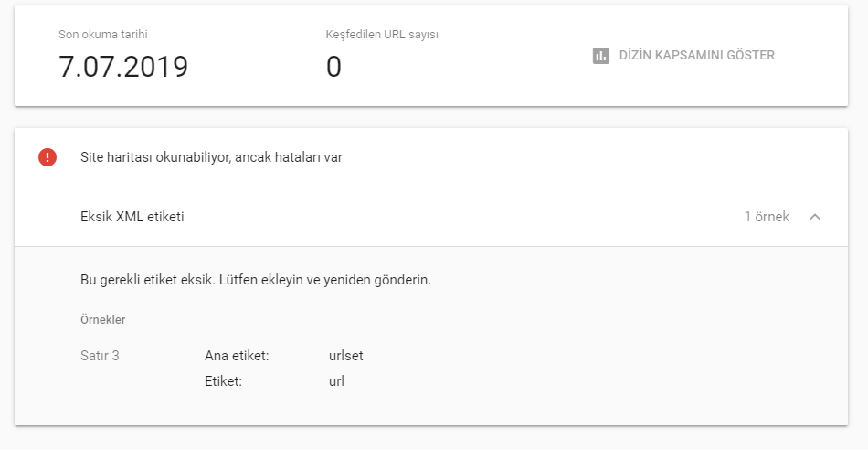868x450 pixels.
Task: Click the Keşfedilen URL sayısı value 0
Action: pos(333,67)
